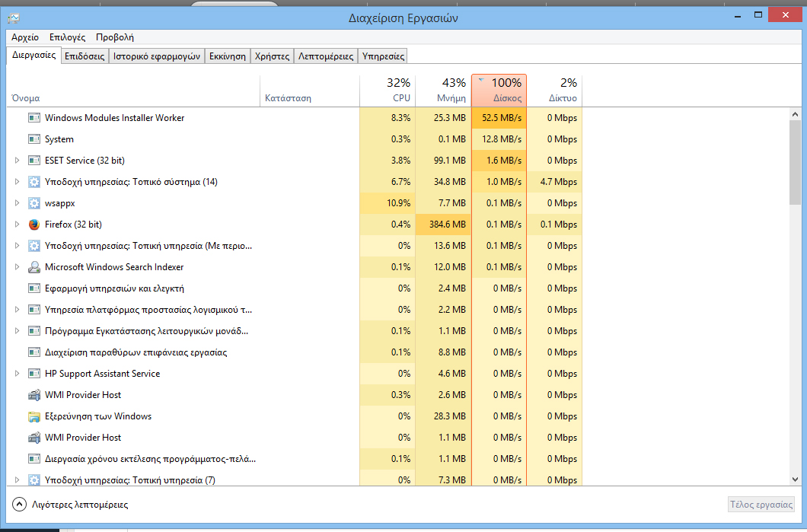Sort by the Δίκτυο column header
The width and height of the screenshot is (807, 532).
[x=555, y=91]
